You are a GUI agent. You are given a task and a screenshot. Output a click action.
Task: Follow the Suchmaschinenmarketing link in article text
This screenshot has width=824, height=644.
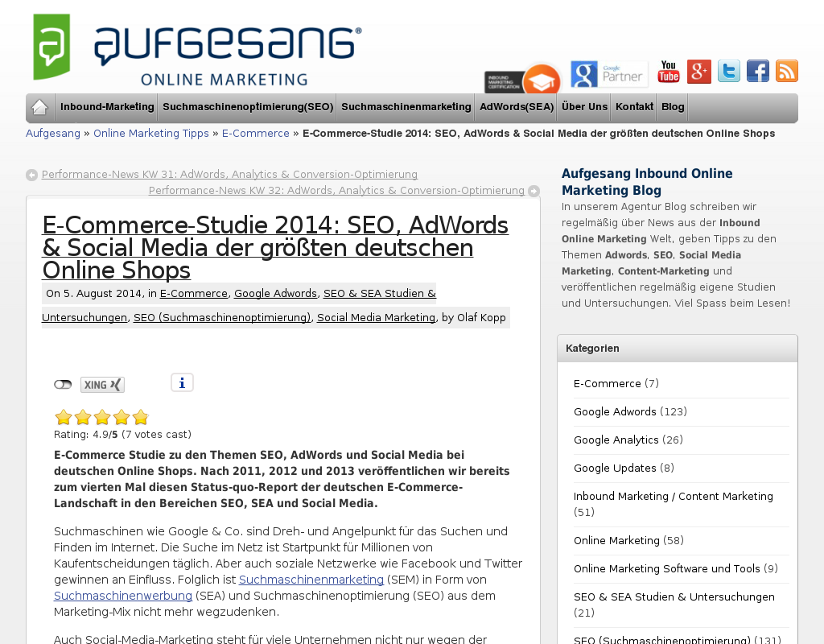coord(311,580)
